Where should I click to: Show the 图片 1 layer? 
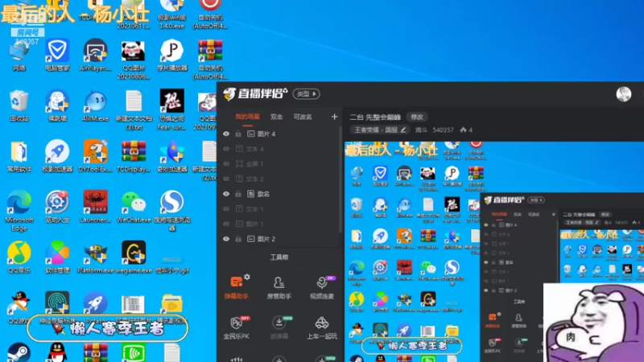pos(226,224)
